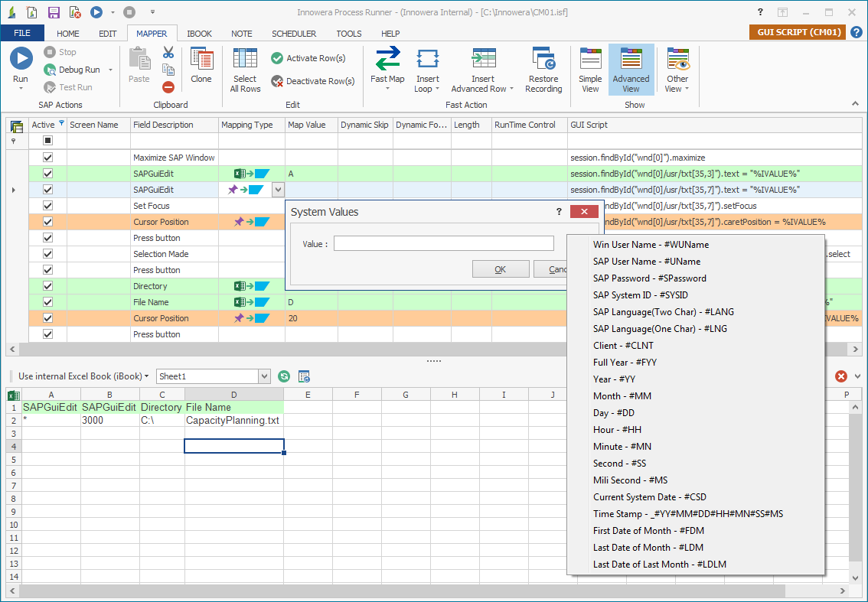Image resolution: width=868 pixels, height=602 pixels.
Task: Toggle the Active checkbox on Maximize SAP Window row
Action: [47, 157]
